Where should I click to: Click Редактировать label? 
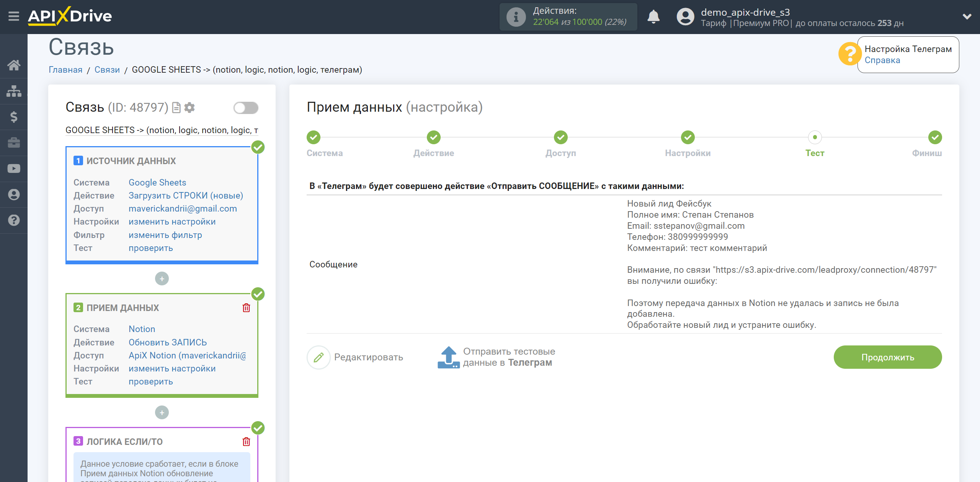[x=368, y=357]
